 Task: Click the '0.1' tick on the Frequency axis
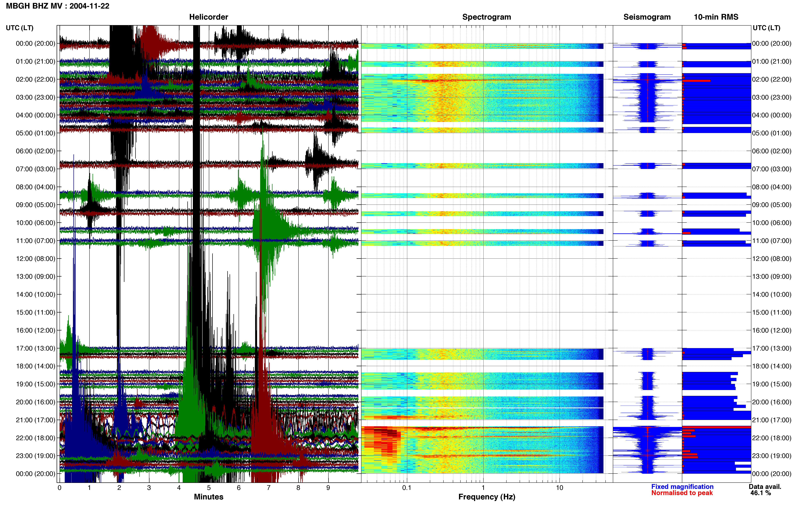tap(407, 488)
